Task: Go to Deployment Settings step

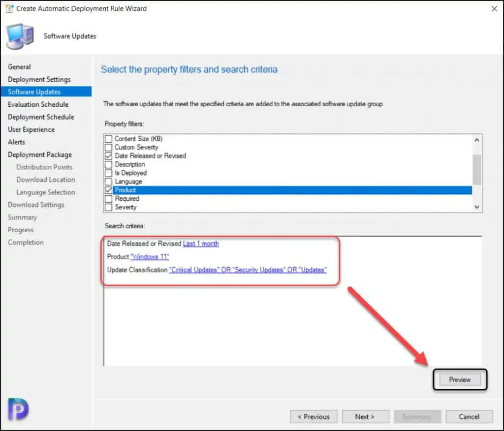Action: tap(39, 79)
